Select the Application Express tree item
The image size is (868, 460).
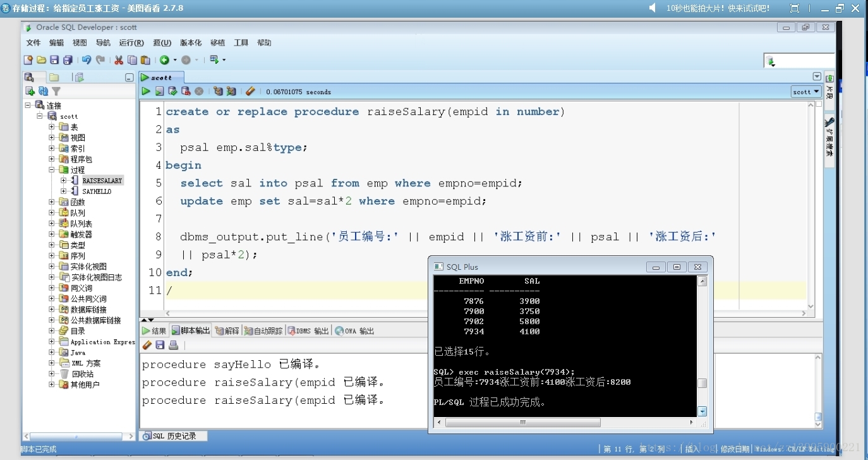[97, 342]
